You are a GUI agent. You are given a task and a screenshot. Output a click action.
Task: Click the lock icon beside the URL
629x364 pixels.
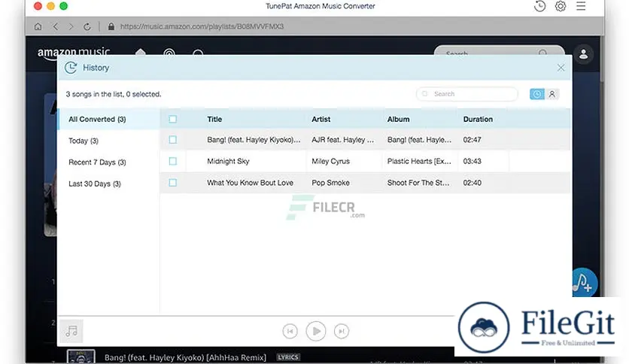point(111,26)
